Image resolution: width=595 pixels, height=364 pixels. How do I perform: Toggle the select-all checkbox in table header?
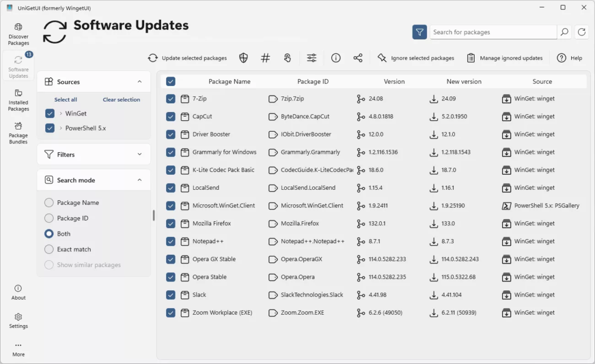pos(171,82)
